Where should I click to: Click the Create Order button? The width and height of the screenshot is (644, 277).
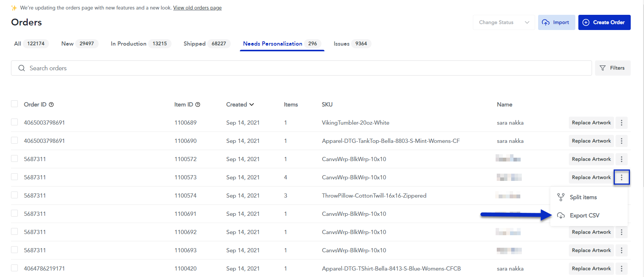[x=604, y=22]
